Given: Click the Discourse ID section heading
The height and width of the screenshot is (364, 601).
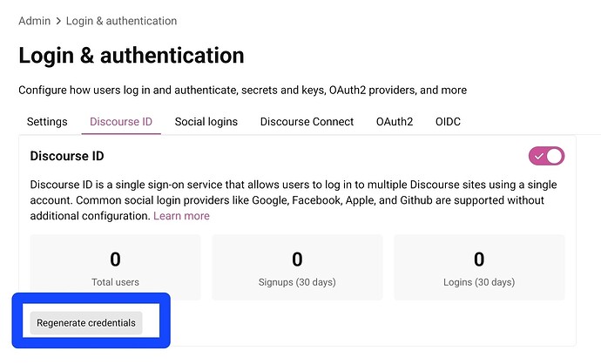Looking at the screenshot, I should point(67,156).
